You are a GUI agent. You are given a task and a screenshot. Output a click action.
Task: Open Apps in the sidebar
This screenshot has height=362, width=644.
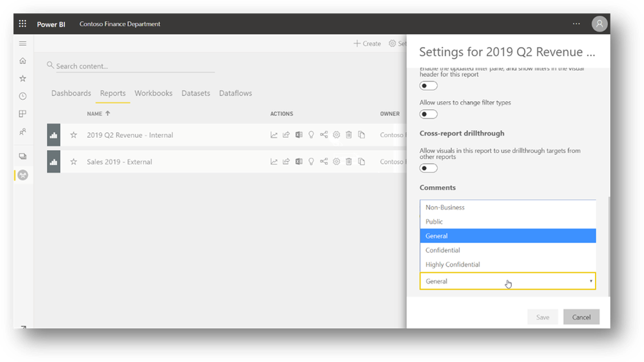23,114
